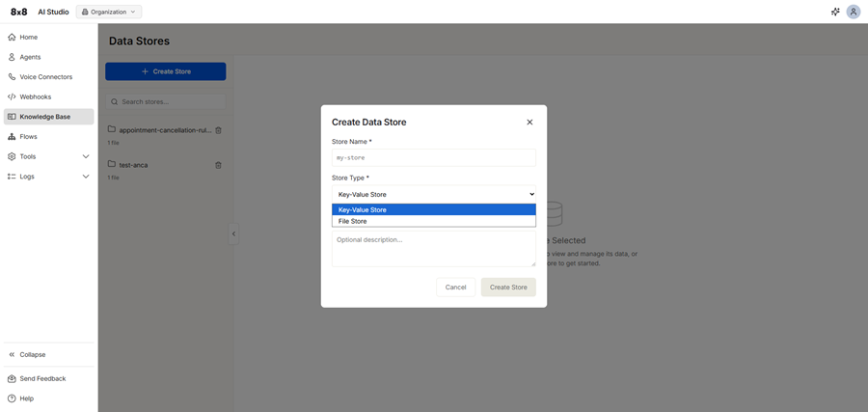
Task: Click the Search stores field
Action: 166,102
